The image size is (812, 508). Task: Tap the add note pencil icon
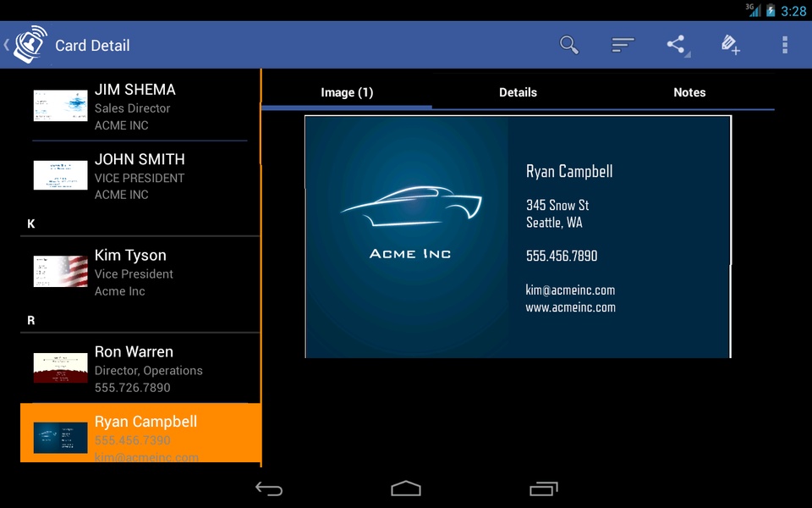click(x=730, y=45)
